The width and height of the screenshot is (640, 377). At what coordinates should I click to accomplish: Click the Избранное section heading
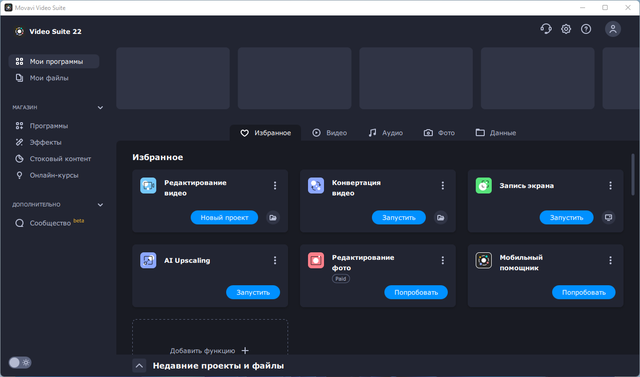point(158,157)
